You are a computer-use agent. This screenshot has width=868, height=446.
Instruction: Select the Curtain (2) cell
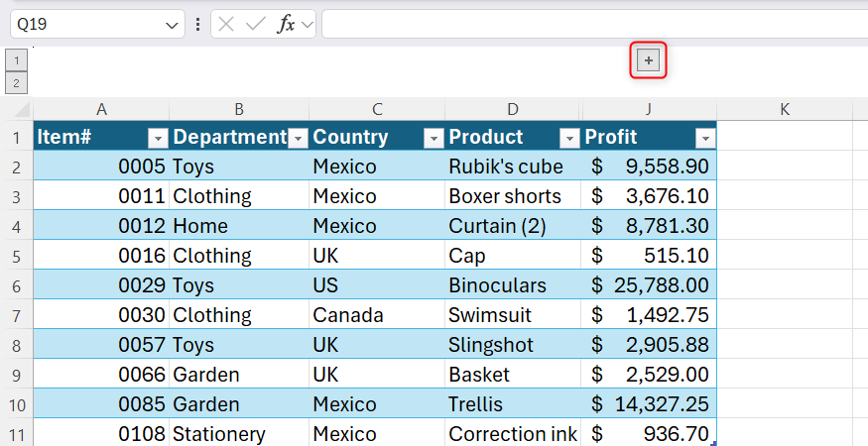pyautogui.click(x=513, y=226)
